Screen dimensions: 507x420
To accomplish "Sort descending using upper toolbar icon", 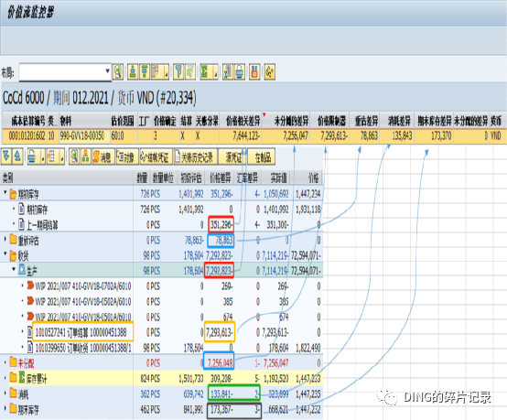I will [x=145, y=71].
